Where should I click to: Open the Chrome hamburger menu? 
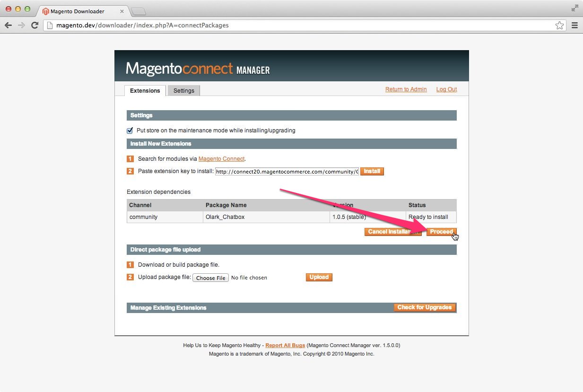574,26
